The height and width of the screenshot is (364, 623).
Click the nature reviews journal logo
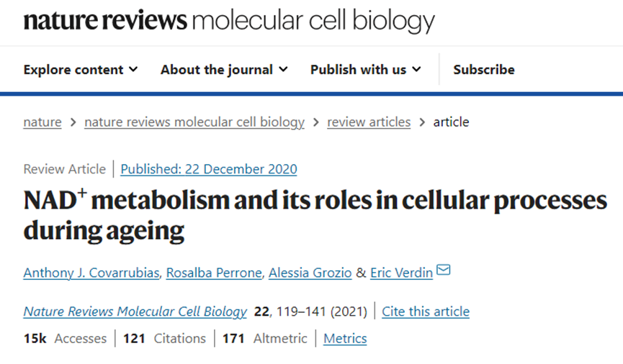click(x=229, y=22)
